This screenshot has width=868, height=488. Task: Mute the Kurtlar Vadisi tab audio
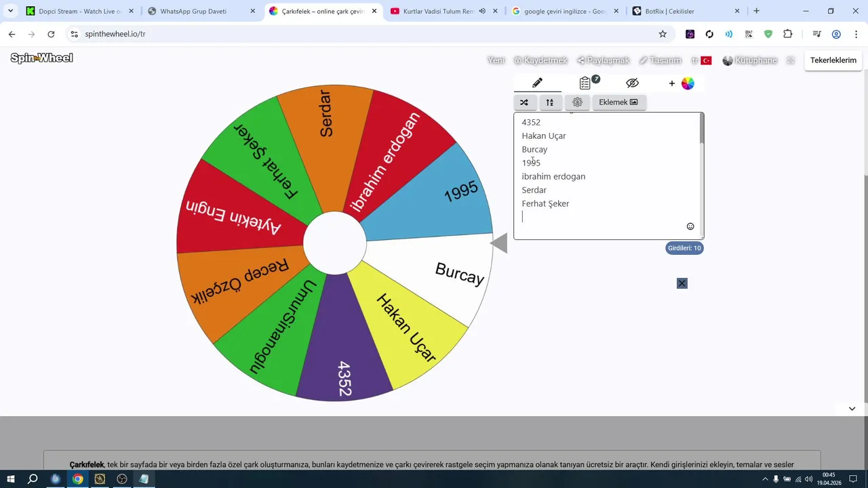pyautogui.click(x=482, y=12)
